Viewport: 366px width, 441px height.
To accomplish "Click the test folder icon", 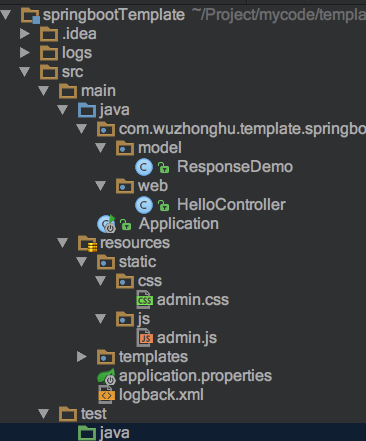I will (68, 414).
